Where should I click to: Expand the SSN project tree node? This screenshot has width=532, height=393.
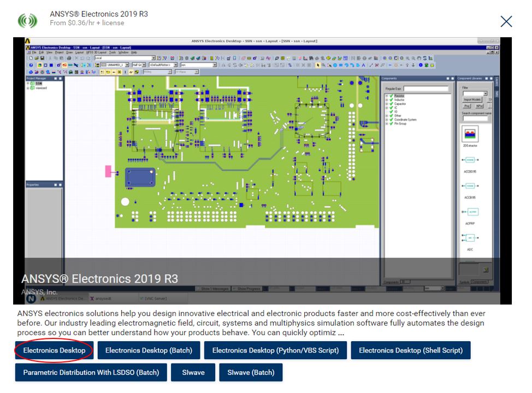[x=28, y=84]
